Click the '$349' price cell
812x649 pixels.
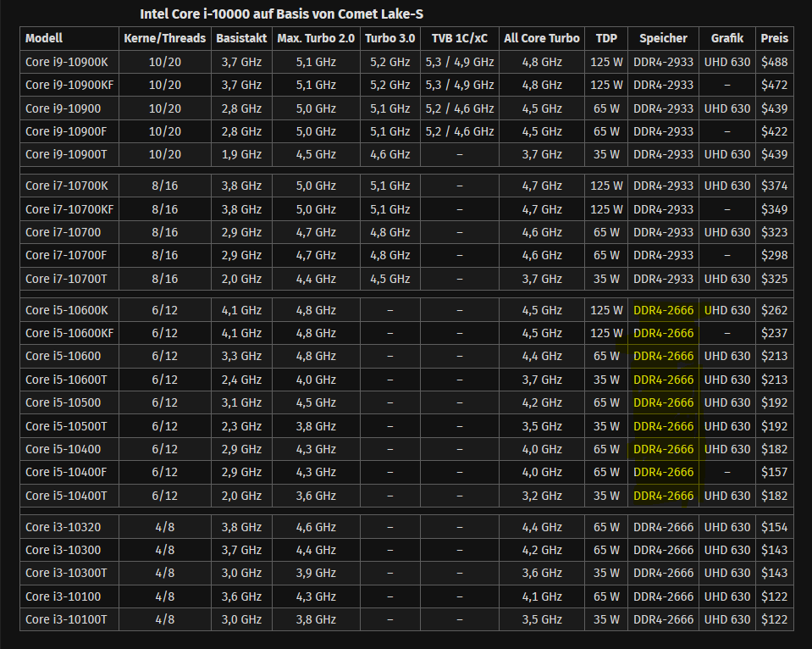pos(774,209)
